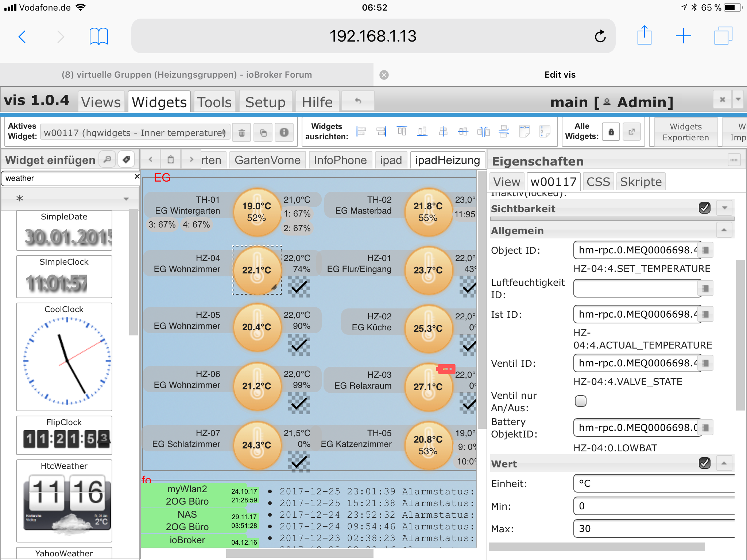Equalize widget height icon

[545, 131]
